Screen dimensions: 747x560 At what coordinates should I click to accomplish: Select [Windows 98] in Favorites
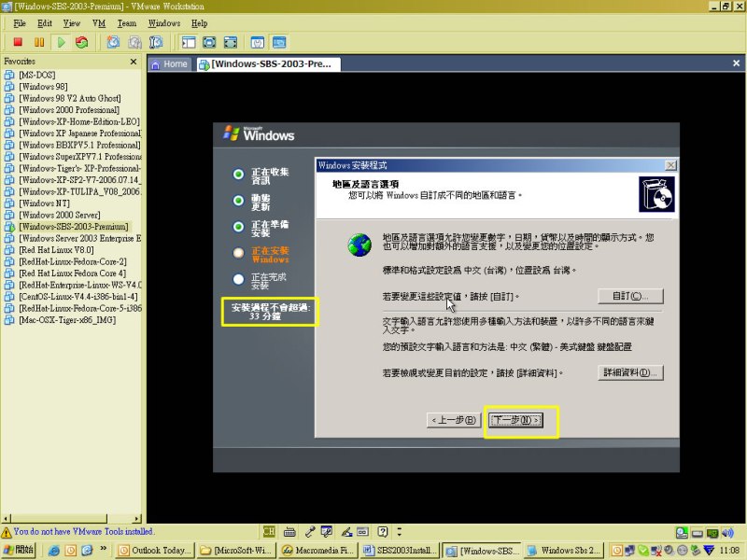pos(43,87)
